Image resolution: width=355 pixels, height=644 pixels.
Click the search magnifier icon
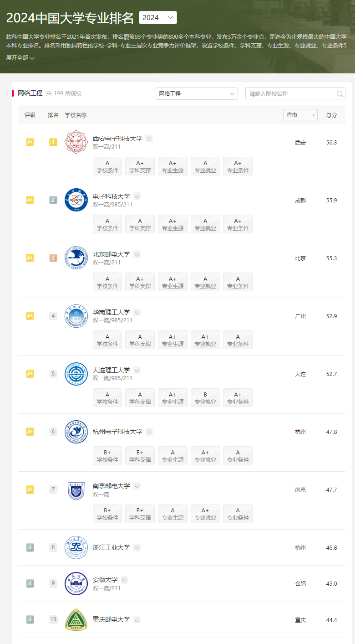(x=340, y=94)
